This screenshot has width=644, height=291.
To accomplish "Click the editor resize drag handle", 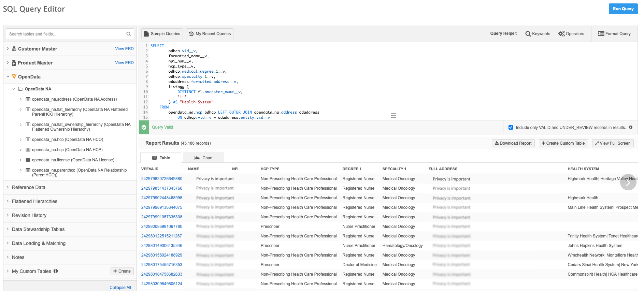I will 393,116.
